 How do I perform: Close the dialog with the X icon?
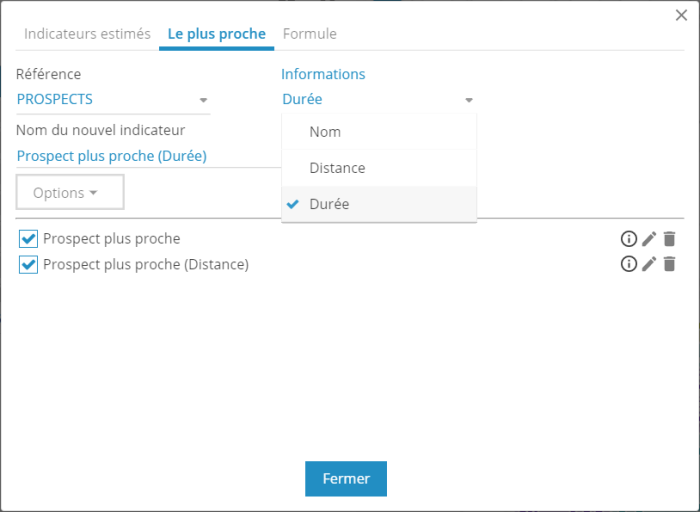[682, 15]
